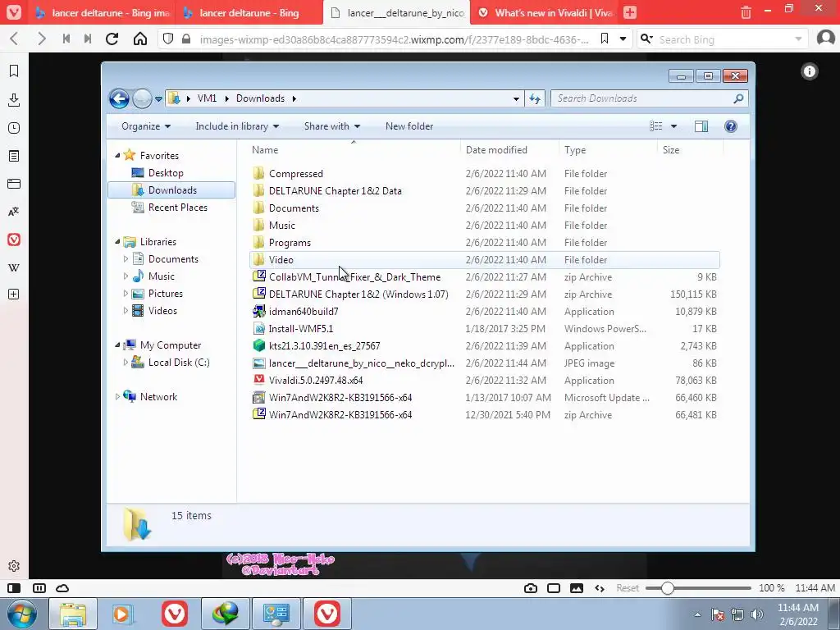Toggle Vivaldi side panel visibility
The width and height of the screenshot is (840, 630).
tap(14, 588)
